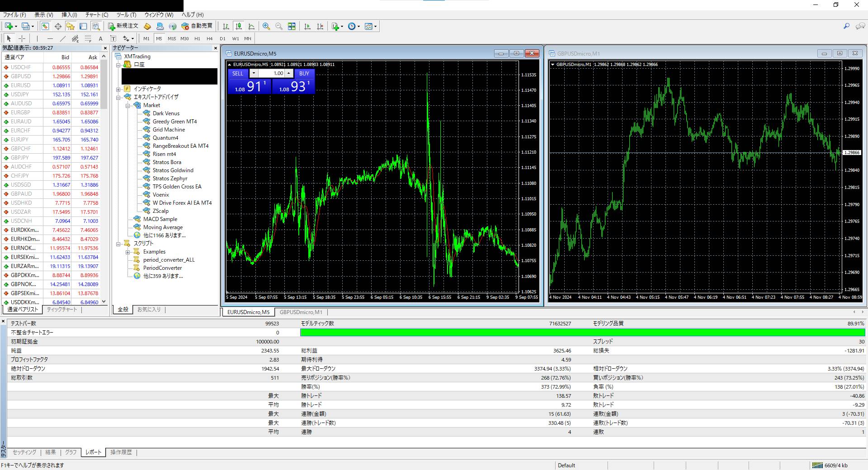Toggle the Market Watch panel icon

click(45, 26)
